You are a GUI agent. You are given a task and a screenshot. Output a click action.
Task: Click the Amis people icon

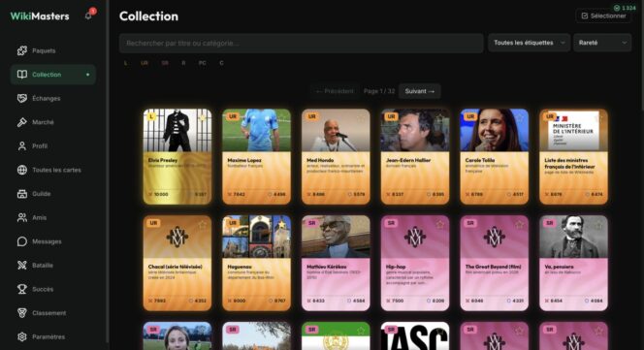point(22,217)
